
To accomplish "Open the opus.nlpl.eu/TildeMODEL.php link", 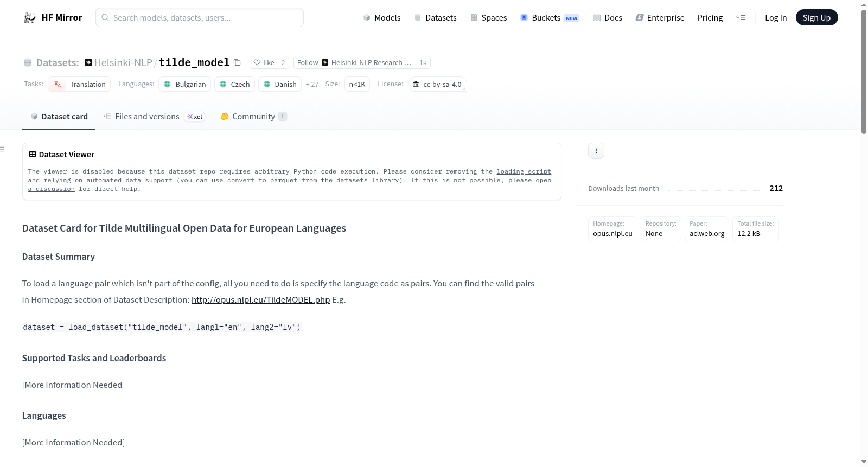I will pyautogui.click(x=260, y=300).
